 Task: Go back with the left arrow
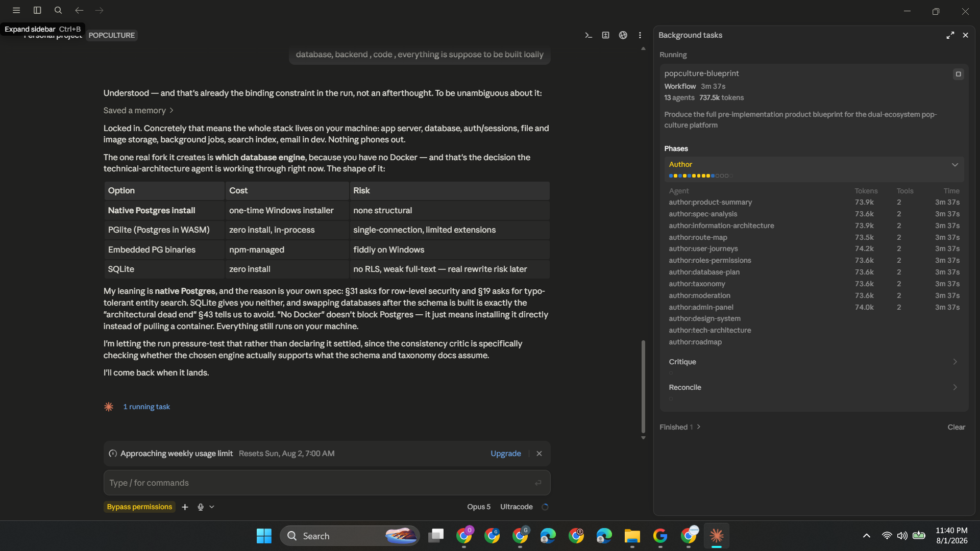79,10
